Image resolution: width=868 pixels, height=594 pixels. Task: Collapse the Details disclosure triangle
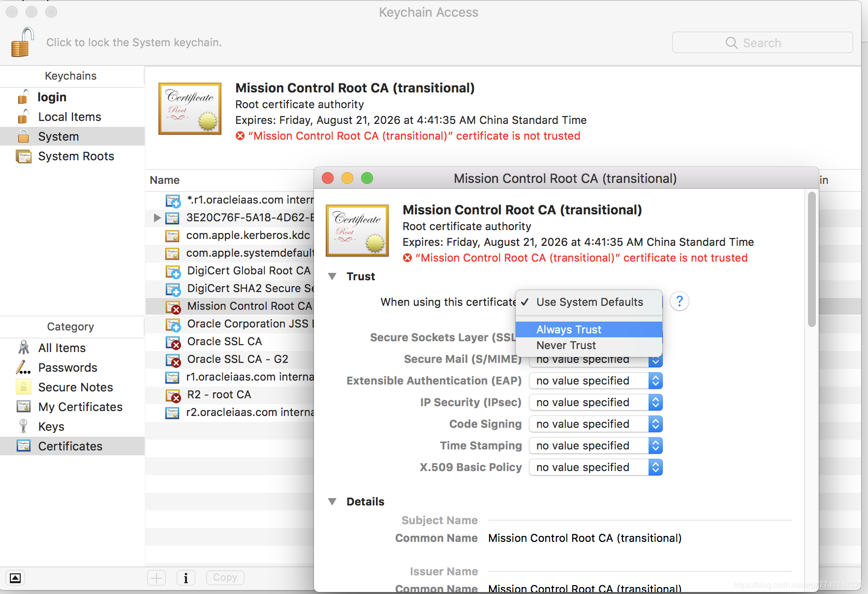coord(333,501)
